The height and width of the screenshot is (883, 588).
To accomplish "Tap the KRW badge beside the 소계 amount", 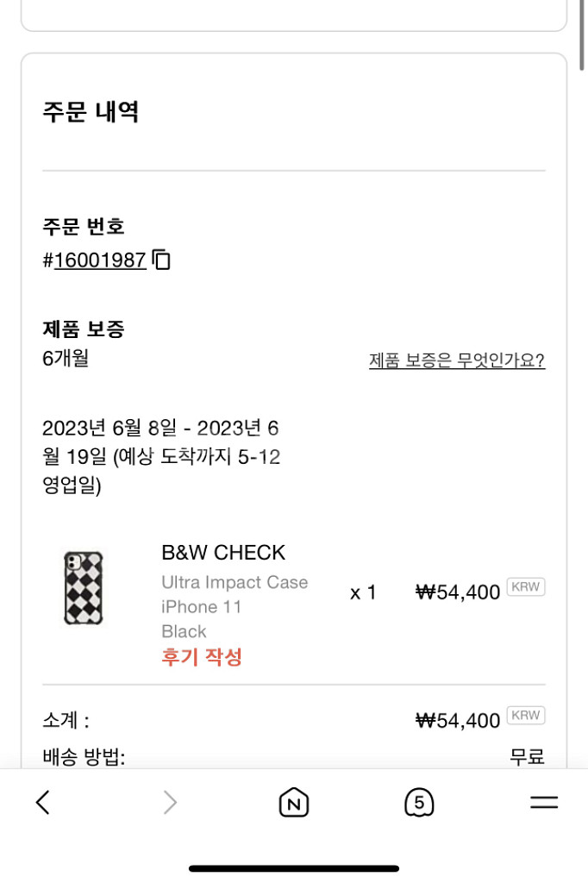I will point(525,715).
